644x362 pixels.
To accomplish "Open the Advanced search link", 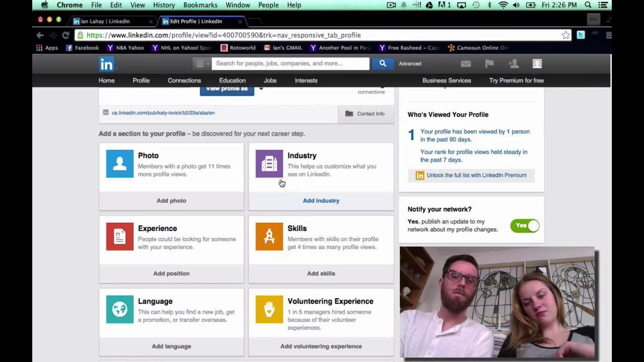I will point(410,64).
